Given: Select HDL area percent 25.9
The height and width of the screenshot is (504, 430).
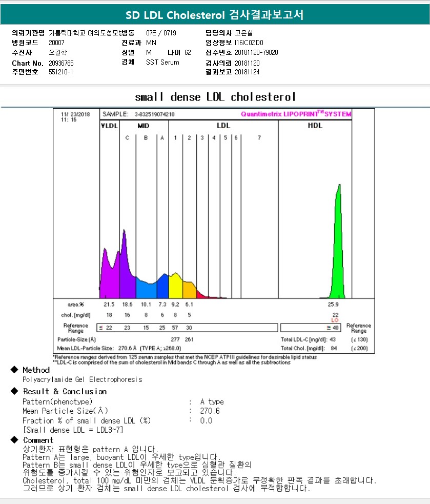Looking at the screenshot, I should click(x=333, y=305).
